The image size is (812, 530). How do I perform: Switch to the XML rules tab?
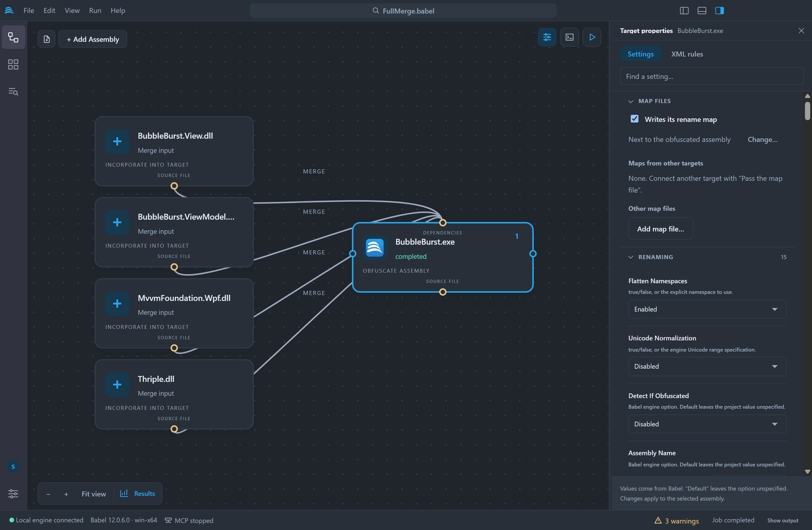(687, 54)
